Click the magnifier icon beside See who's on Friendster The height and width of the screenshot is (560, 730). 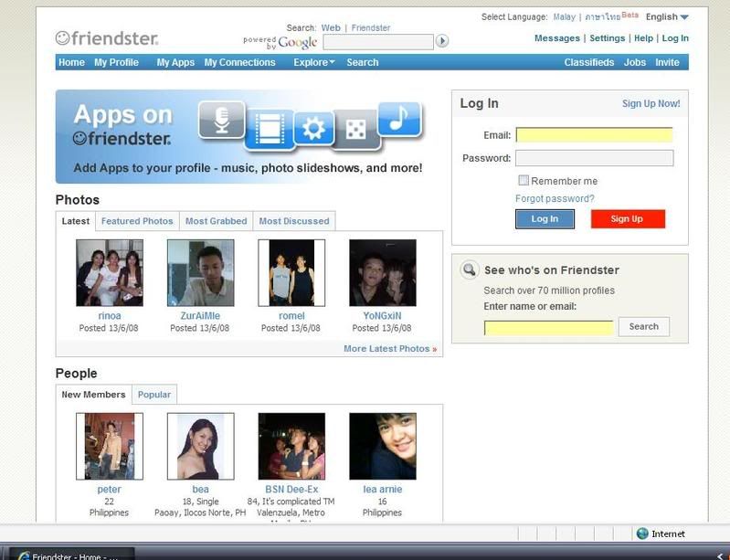(470, 269)
